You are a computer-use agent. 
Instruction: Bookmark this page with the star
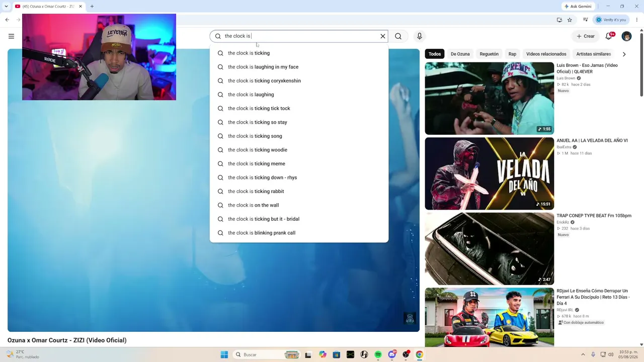click(x=570, y=20)
